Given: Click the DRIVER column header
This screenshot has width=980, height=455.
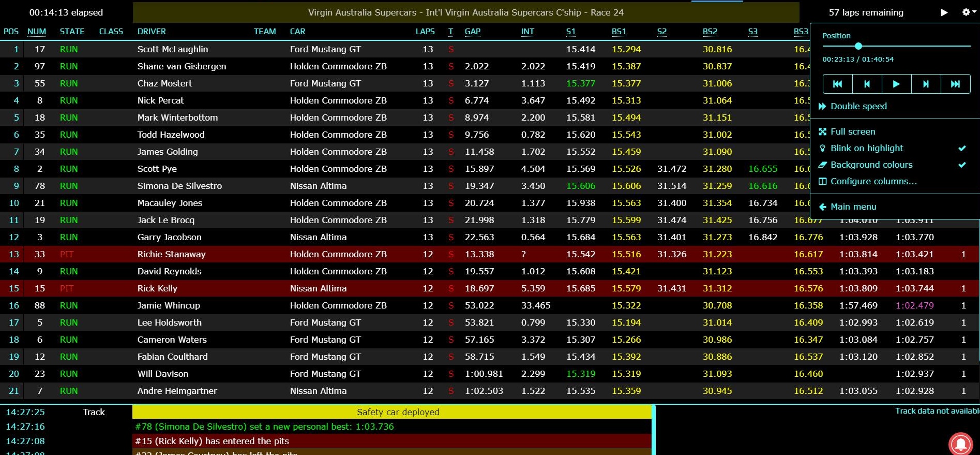Looking at the screenshot, I should click(x=152, y=32).
